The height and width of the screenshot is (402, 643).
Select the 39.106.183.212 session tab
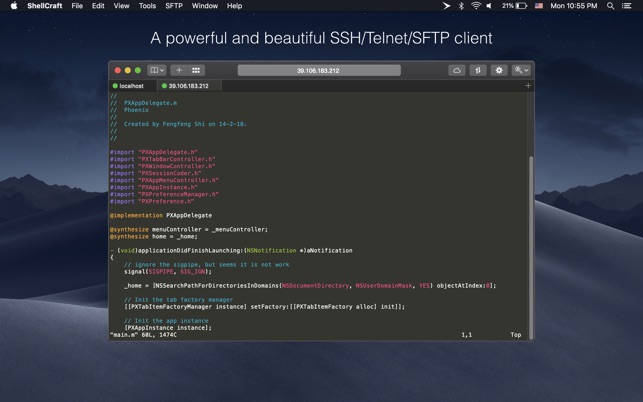tap(188, 86)
